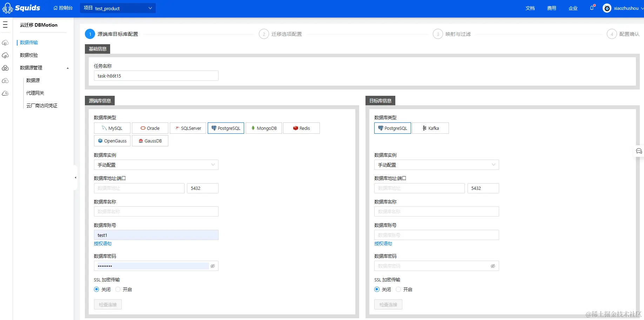
Task: Select MongoDB as source database type
Action: 264,128
